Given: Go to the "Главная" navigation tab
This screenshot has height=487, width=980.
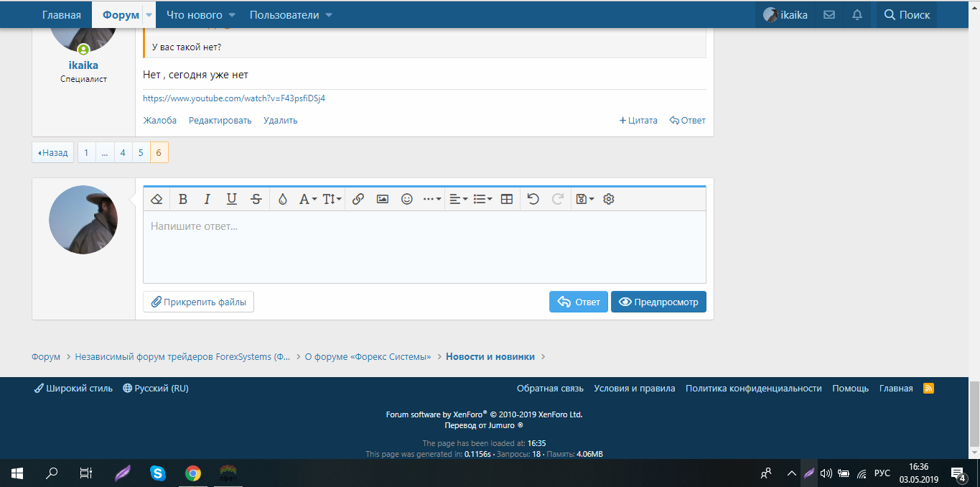Looking at the screenshot, I should pos(61,14).
